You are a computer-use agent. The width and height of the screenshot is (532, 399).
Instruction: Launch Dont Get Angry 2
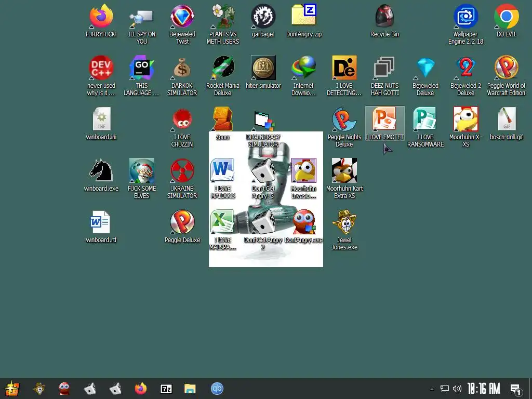(x=263, y=230)
